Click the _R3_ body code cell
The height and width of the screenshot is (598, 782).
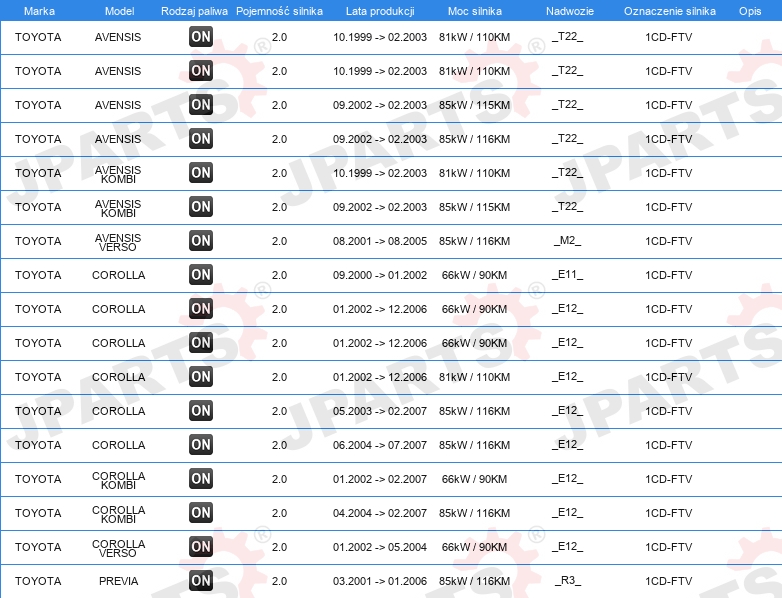pos(568,581)
